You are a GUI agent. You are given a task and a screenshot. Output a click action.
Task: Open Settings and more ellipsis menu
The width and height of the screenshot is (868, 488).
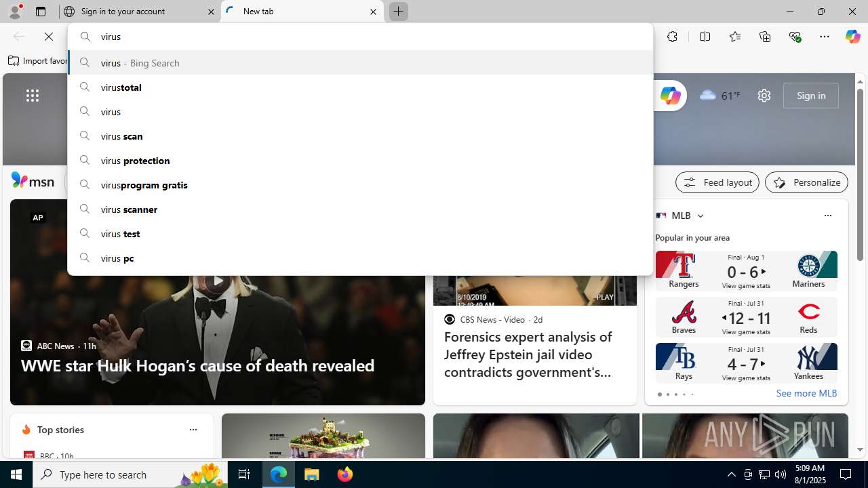click(825, 37)
